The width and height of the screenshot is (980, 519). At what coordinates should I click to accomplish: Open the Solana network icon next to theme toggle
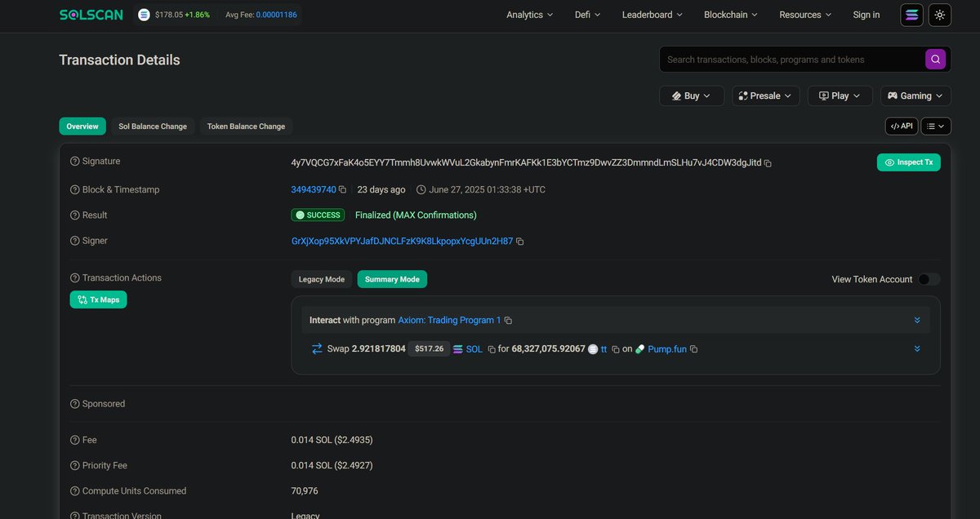click(x=911, y=14)
